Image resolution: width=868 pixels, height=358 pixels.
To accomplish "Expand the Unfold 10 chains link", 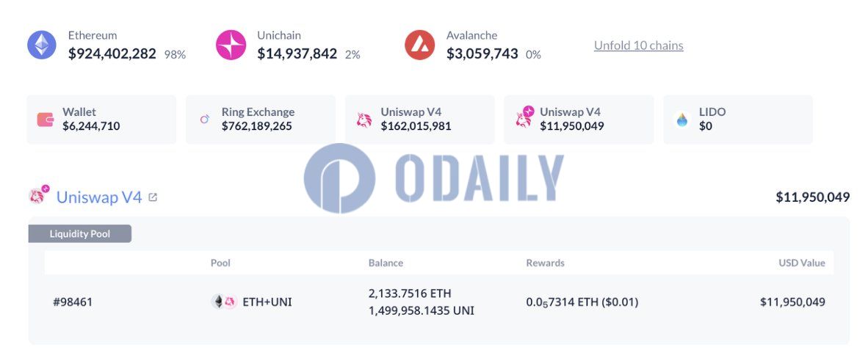I will tap(638, 45).
